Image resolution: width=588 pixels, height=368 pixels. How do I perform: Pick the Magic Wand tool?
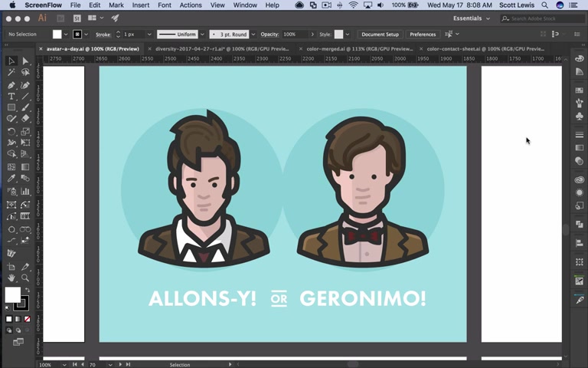pos(11,72)
